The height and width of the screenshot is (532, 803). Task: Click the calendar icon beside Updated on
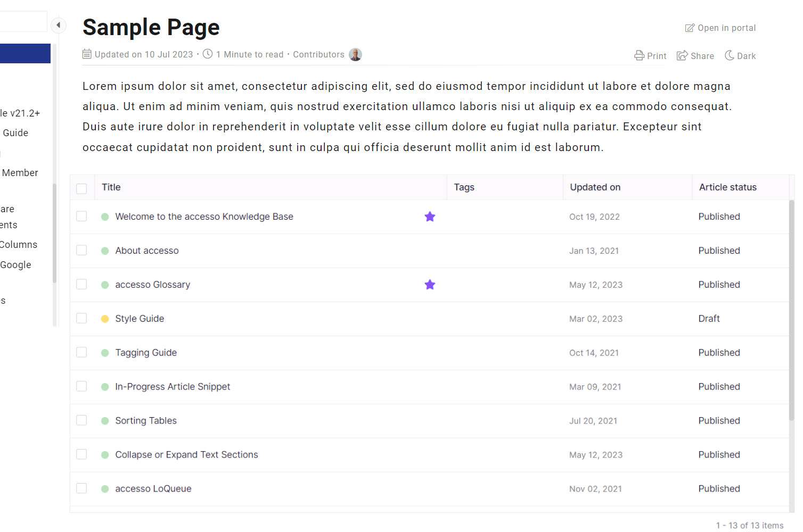[87, 54]
